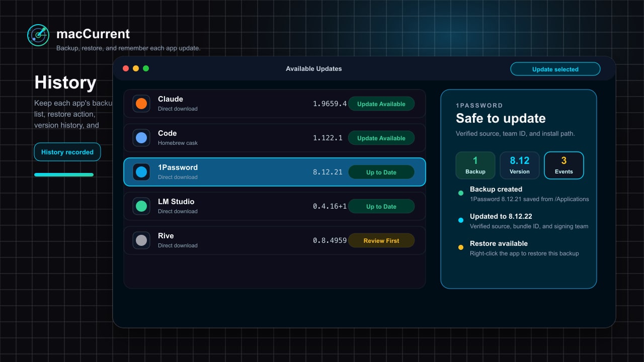This screenshot has height=362, width=644.
Task: Click the Homebrew cask label under Code
Action: coord(178,143)
